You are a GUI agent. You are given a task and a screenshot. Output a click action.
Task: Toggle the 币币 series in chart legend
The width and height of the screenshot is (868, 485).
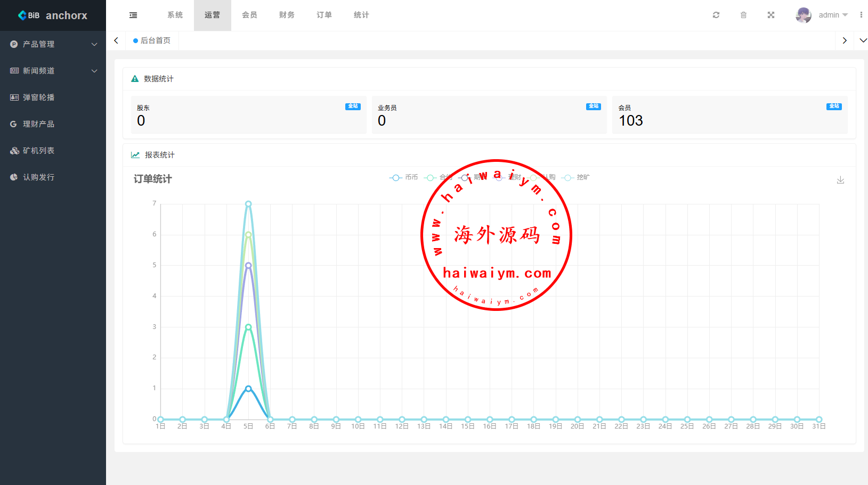pyautogui.click(x=404, y=178)
